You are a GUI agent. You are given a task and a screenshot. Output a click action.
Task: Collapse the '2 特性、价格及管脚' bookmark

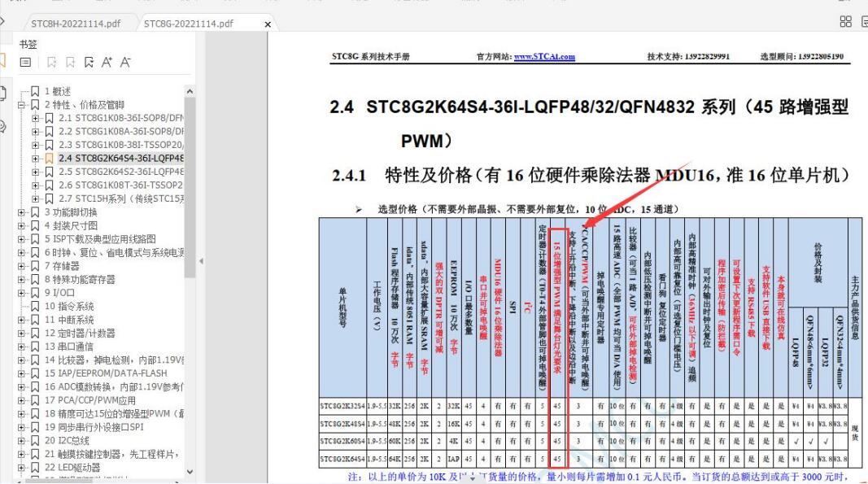pyautogui.click(x=21, y=105)
